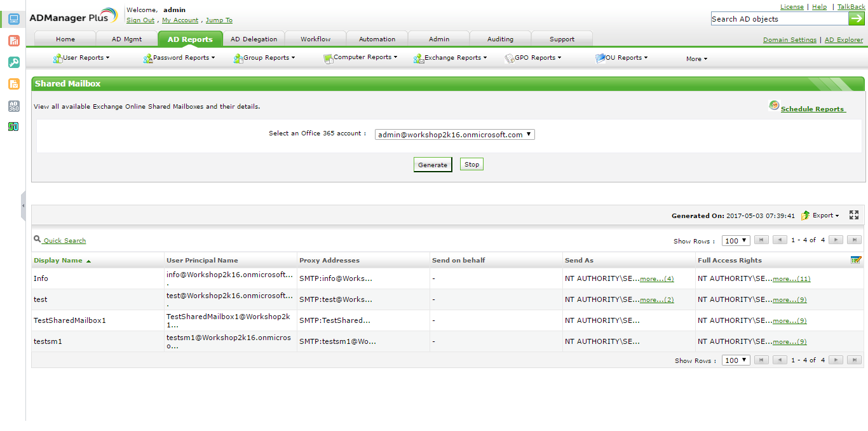
Task: Open the orange chart icon in sidebar
Action: point(13,41)
